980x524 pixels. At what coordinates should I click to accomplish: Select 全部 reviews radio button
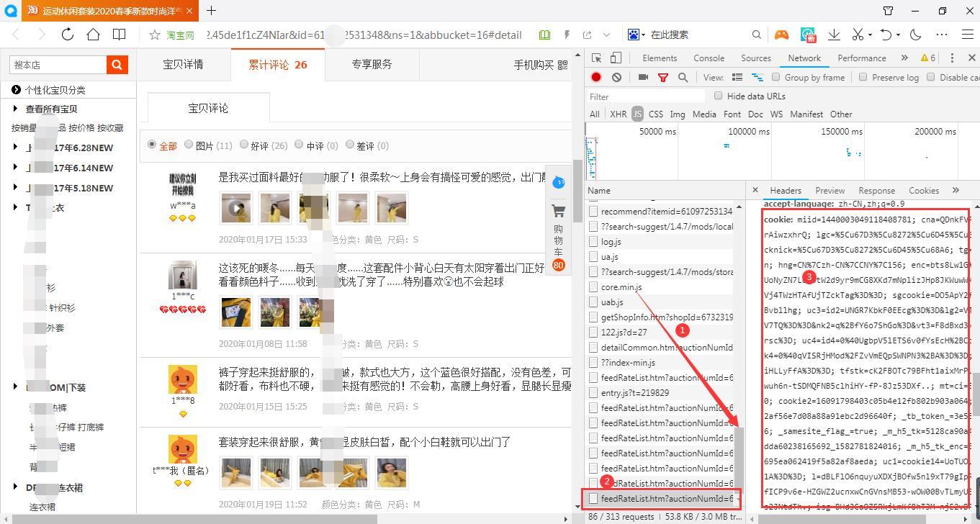click(x=152, y=145)
